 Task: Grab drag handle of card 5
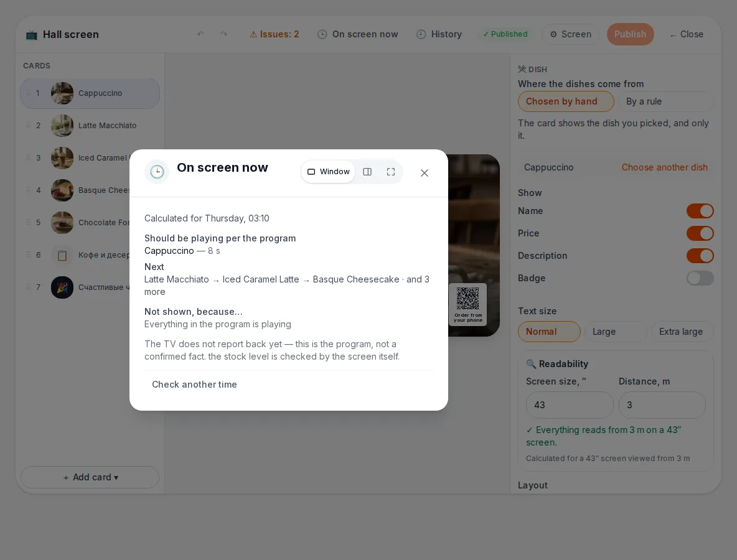(x=28, y=222)
